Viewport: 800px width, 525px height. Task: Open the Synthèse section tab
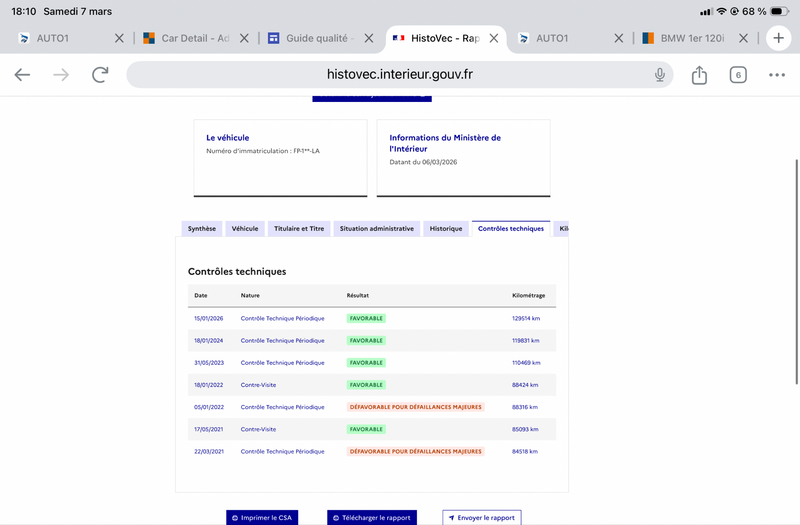click(202, 229)
